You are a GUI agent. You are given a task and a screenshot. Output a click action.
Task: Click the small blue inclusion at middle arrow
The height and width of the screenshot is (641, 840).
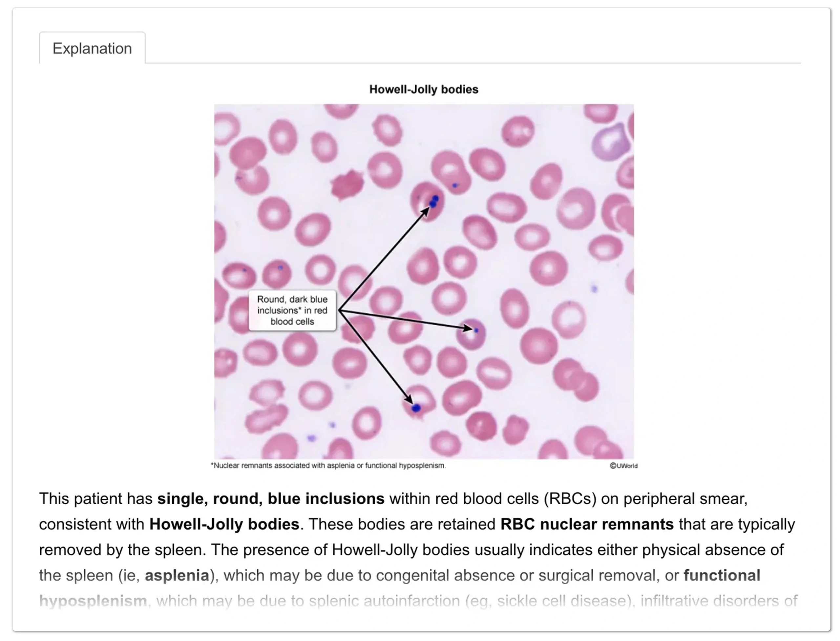pos(476,331)
